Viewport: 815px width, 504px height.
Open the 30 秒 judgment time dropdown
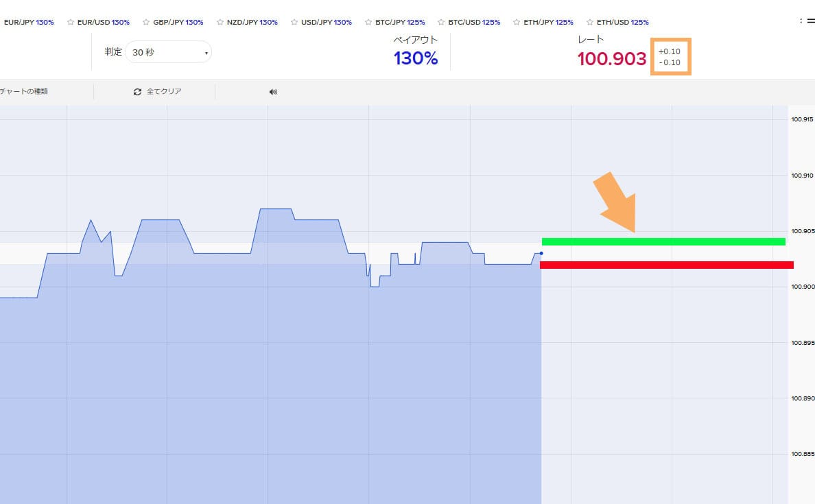pyautogui.click(x=168, y=52)
